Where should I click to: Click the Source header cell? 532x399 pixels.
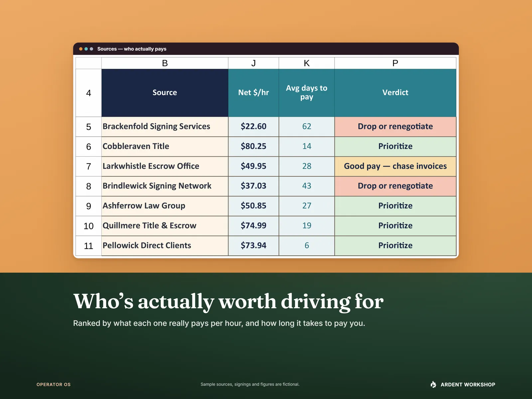point(165,93)
